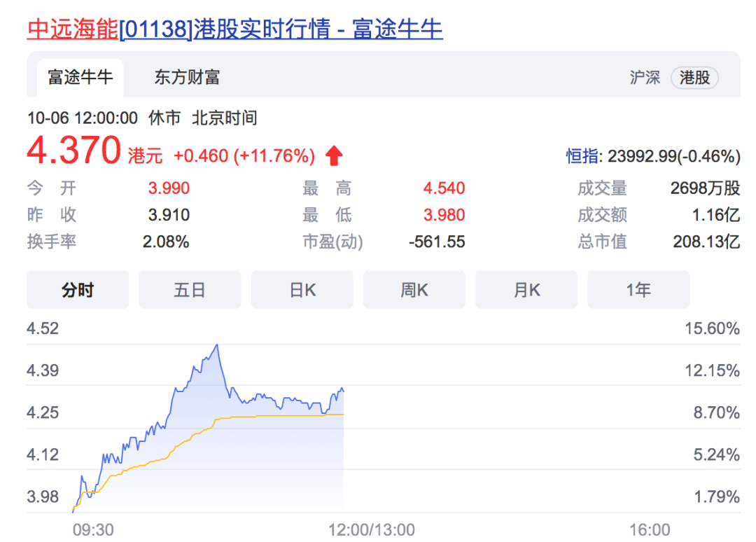Click the 09:30 time axis label
756x542 pixels.
point(93,530)
